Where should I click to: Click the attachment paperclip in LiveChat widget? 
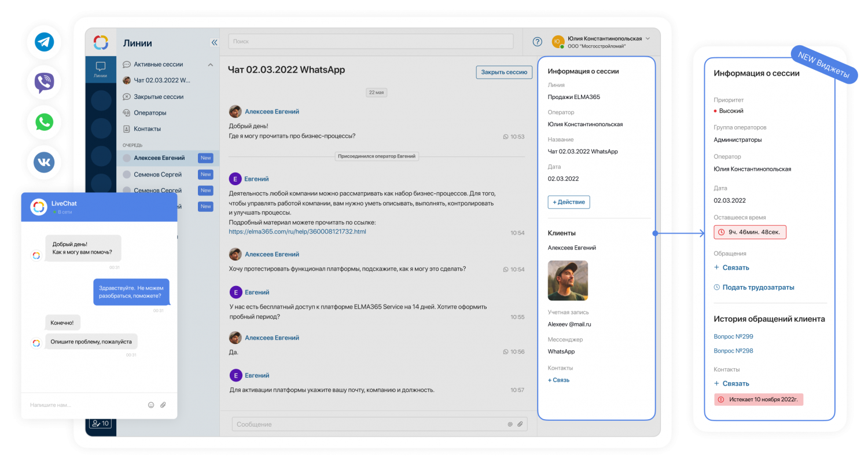tap(163, 405)
